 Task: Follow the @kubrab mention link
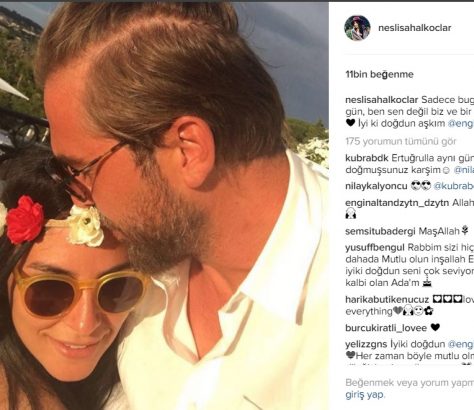click(x=453, y=186)
